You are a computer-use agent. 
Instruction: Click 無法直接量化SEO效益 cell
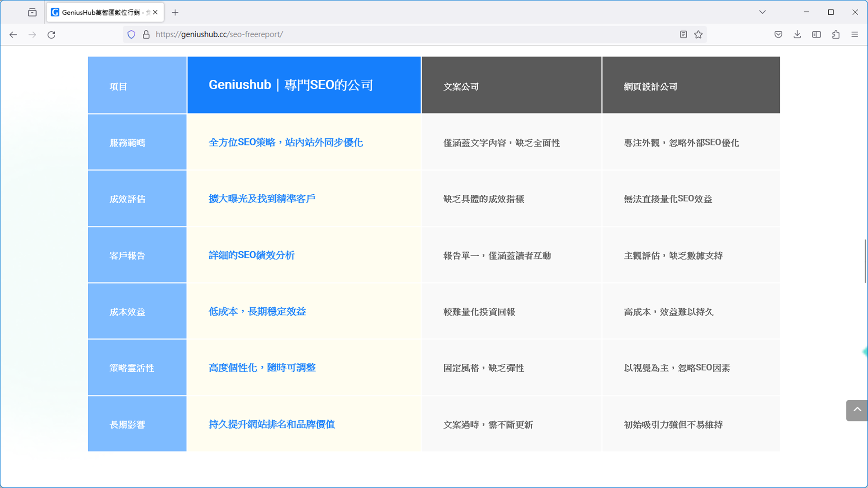click(691, 199)
